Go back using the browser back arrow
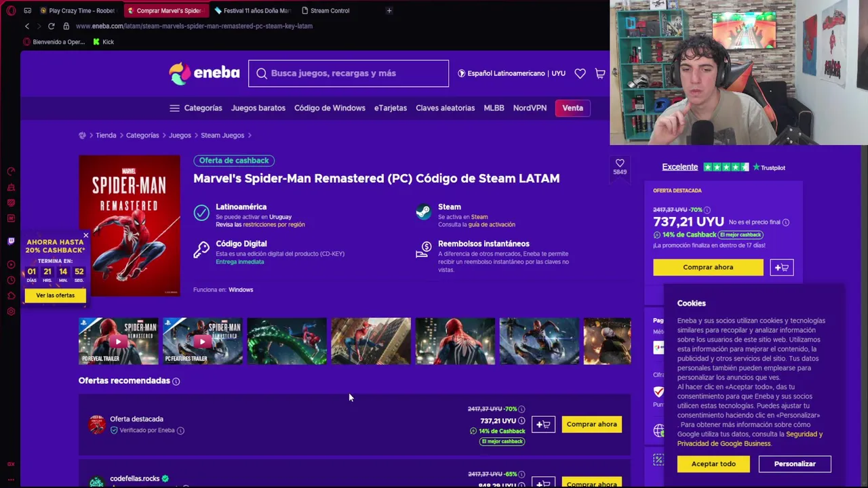 point(27,26)
